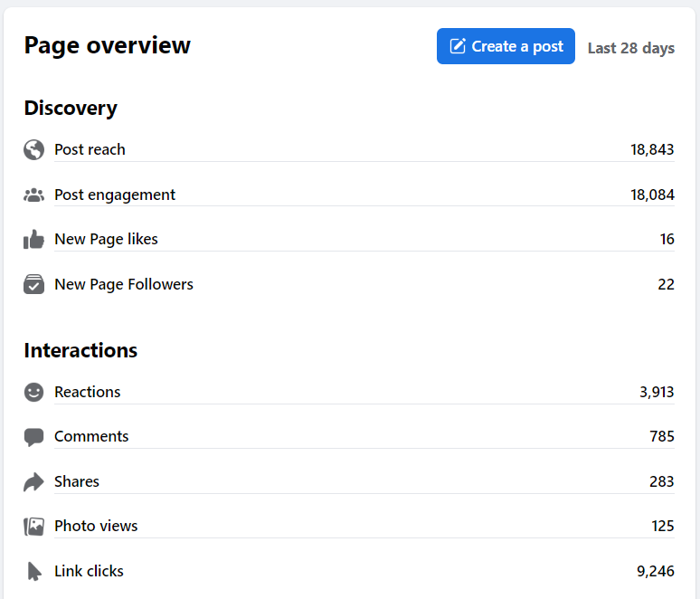This screenshot has height=599, width=700.
Task: Open the Last 28 days range selector
Action: (x=630, y=48)
